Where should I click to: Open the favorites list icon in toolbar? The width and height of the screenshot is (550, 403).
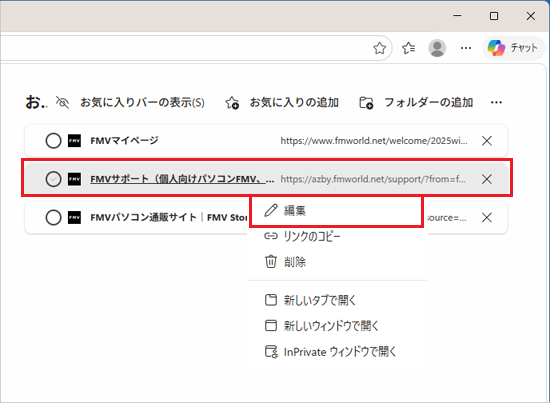coord(409,48)
